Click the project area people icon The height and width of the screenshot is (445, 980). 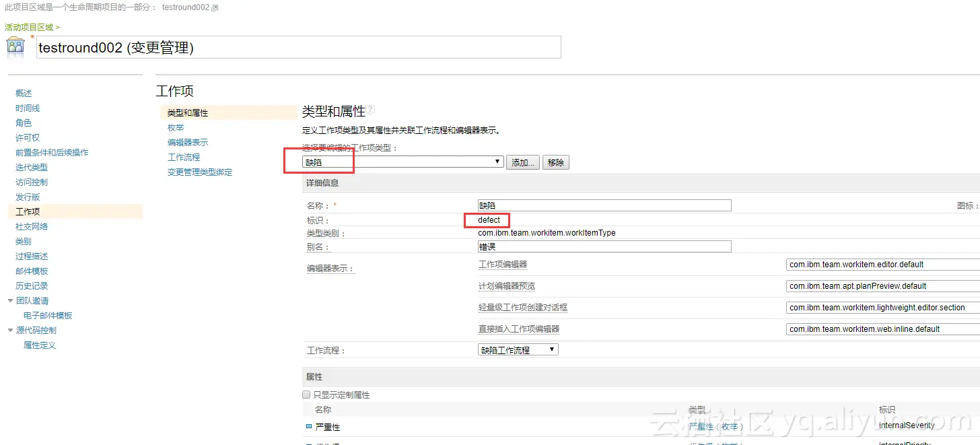click(x=15, y=48)
